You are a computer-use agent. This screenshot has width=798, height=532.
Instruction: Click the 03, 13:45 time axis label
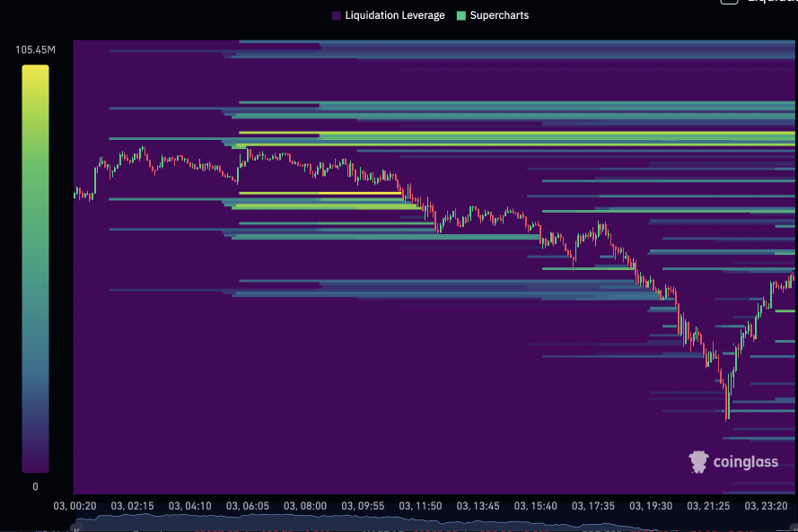(478, 506)
